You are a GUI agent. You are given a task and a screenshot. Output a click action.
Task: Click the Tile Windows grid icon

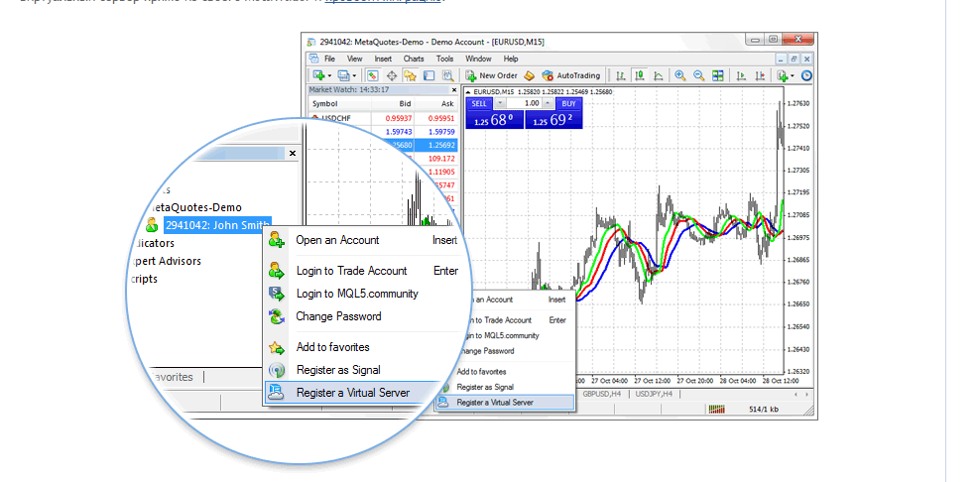[x=717, y=75]
